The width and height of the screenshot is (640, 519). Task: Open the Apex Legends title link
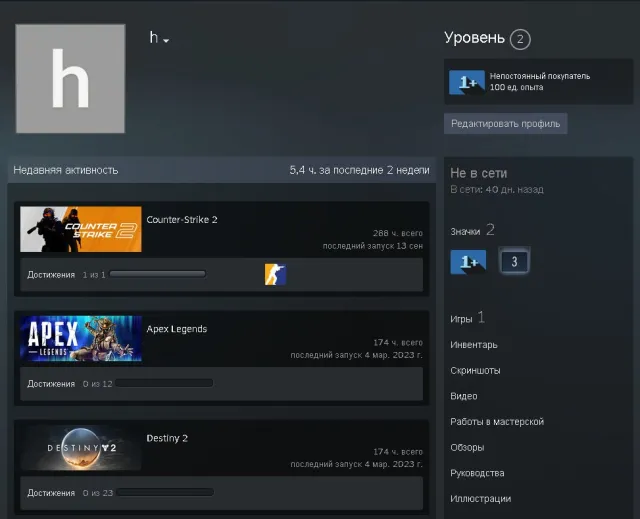[177, 329]
